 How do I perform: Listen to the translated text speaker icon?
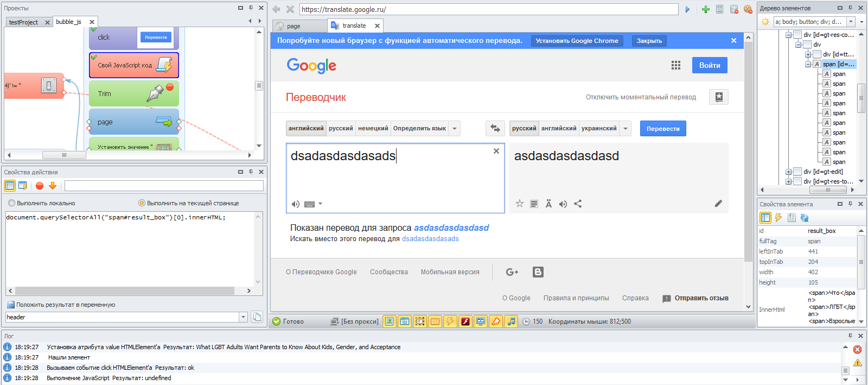(563, 204)
